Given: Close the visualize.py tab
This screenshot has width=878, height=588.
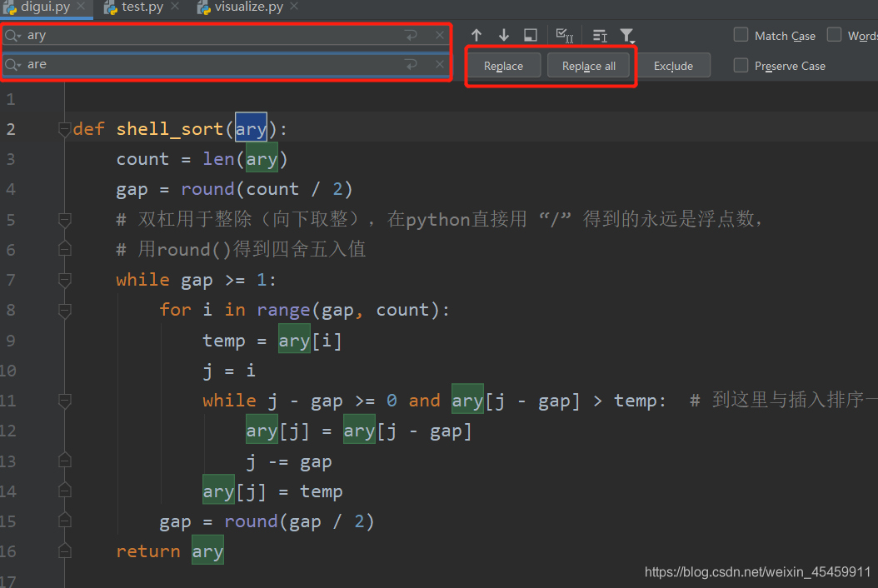Looking at the screenshot, I should [294, 6].
